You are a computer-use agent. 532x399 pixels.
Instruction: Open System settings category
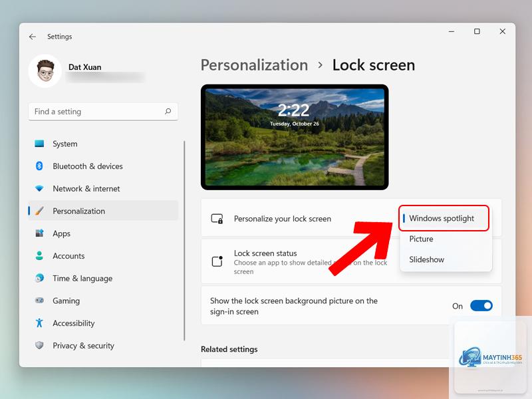pos(103,144)
